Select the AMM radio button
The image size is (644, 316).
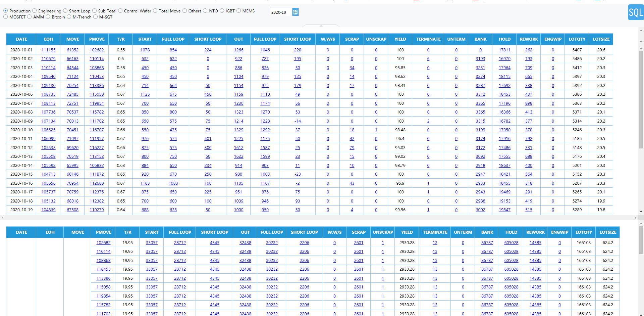[x=30, y=17]
